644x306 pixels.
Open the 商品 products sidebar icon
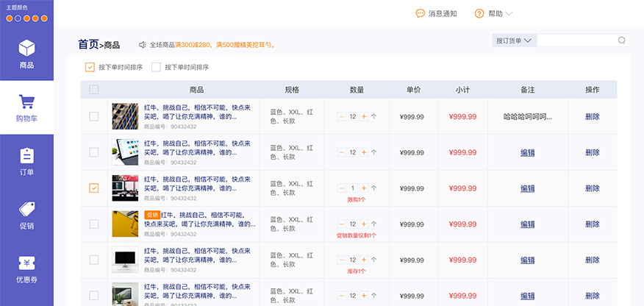click(26, 49)
